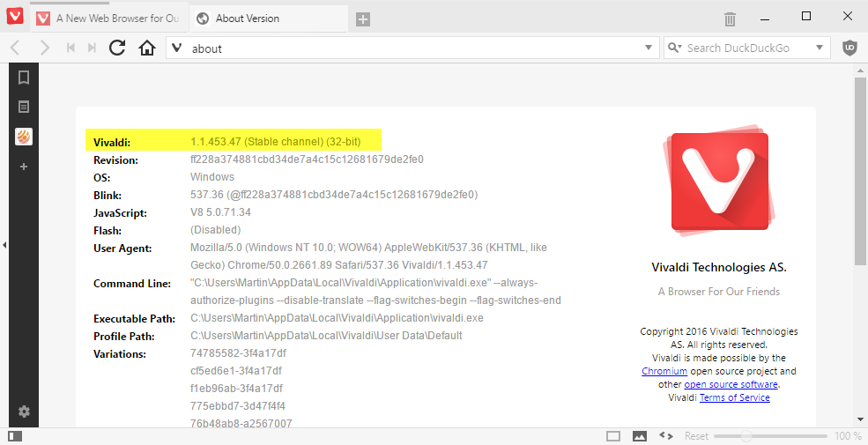Click the site info icon in address bar
Screen dimensions: 868x445
coord(176,48)
